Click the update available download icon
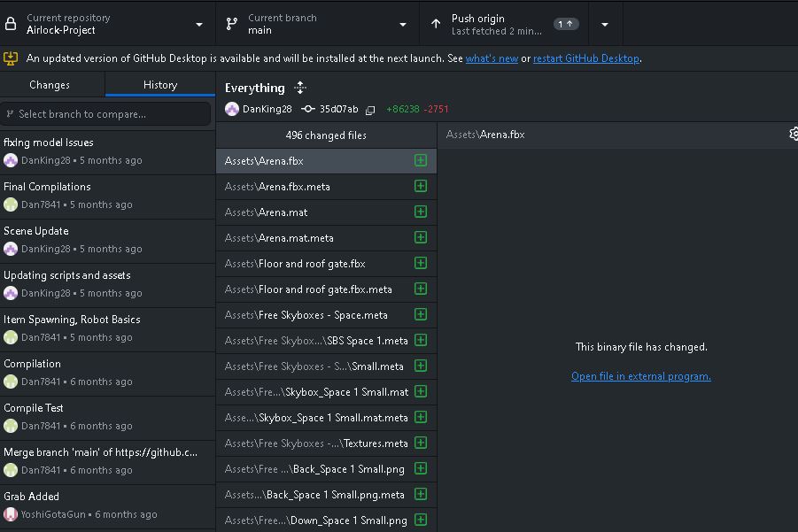The image size is (798, 532). coord(11,58)
